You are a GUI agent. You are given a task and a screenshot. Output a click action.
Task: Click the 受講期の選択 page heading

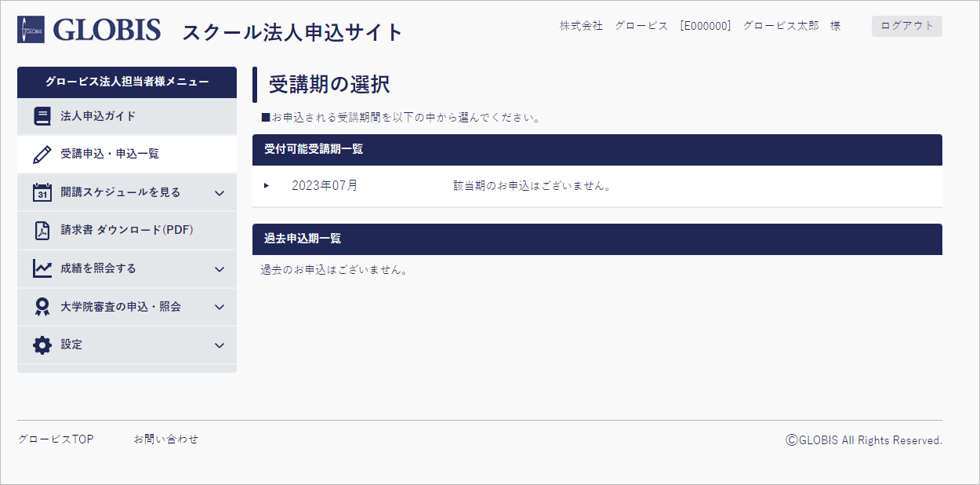click(x=329, y=85)
